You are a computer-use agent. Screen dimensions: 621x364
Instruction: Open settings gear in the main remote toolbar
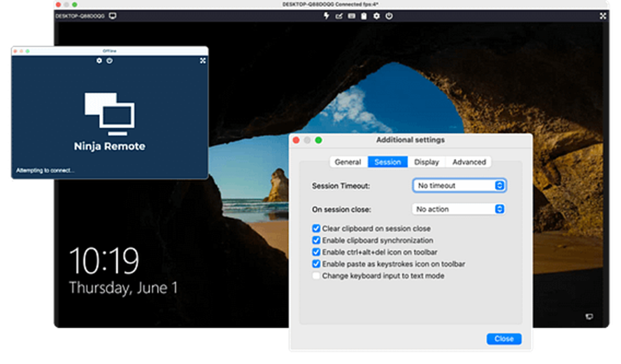point(376,16)
